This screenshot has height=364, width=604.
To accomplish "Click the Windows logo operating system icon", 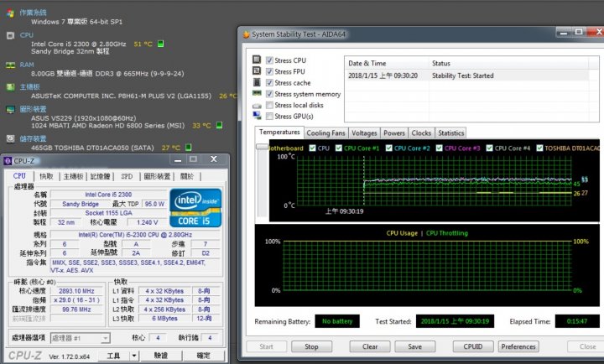I will (10, 13).
